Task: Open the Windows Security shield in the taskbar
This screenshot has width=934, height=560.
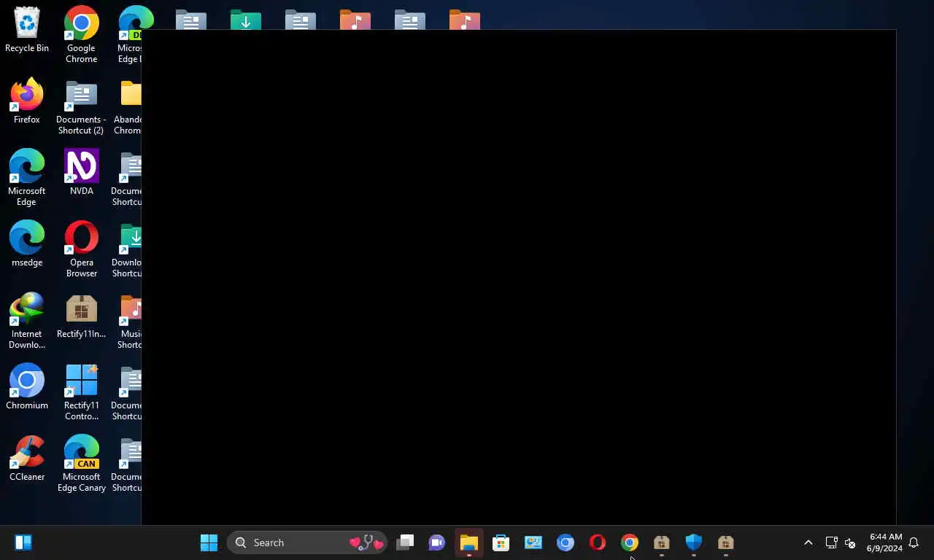Action: coord(694,542)
